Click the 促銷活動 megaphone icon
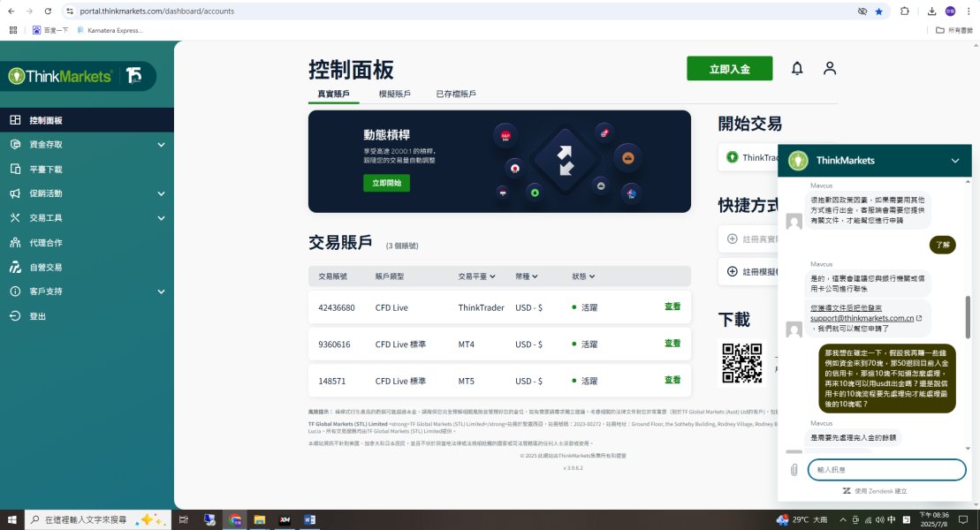 15,193
